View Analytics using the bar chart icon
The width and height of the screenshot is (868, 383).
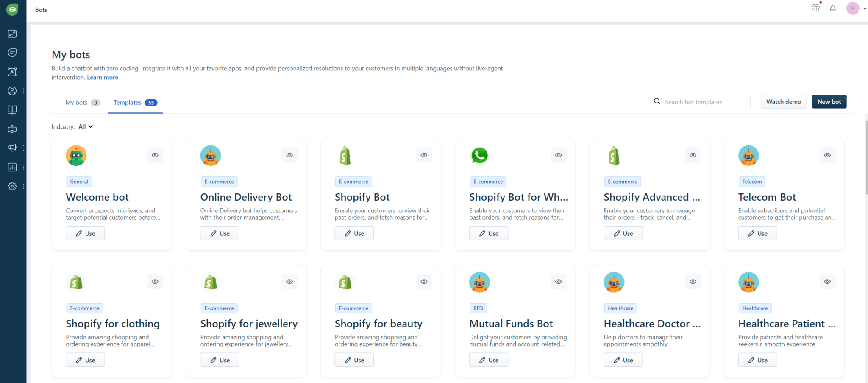pos(12,167)
